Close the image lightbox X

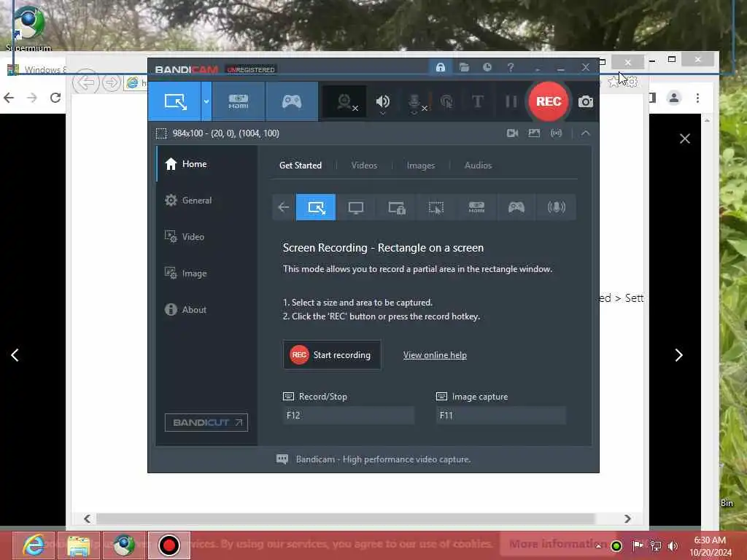(684, 139)
